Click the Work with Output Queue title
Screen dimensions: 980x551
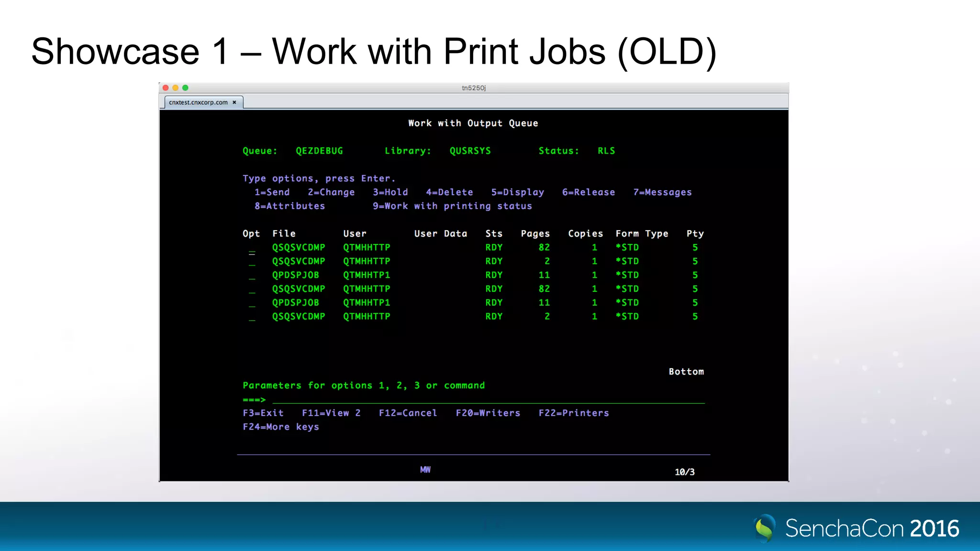click(473, 123)
